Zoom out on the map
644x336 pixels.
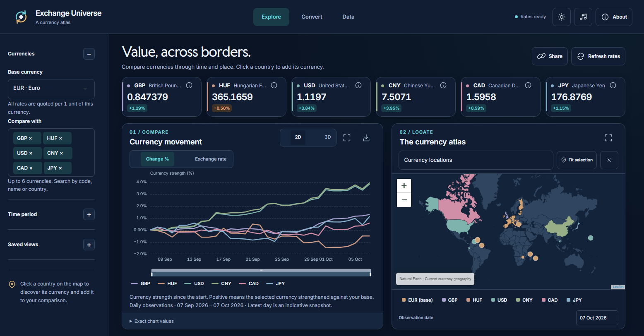(x=404, y=200)
